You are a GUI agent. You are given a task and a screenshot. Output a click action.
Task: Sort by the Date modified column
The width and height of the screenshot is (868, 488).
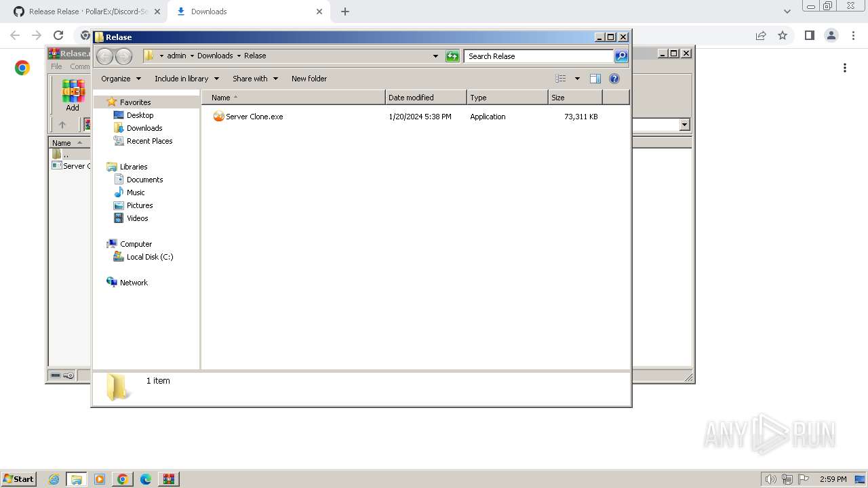pos(426,98)
